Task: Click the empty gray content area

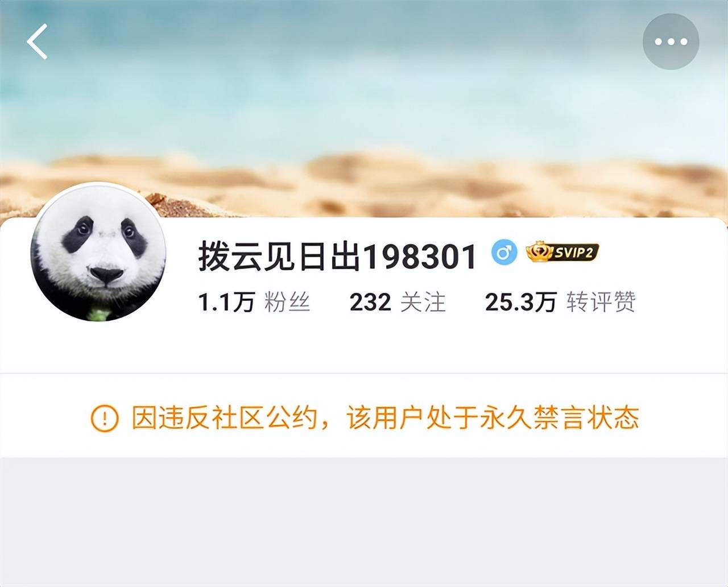Action: [x=364, y=522]
